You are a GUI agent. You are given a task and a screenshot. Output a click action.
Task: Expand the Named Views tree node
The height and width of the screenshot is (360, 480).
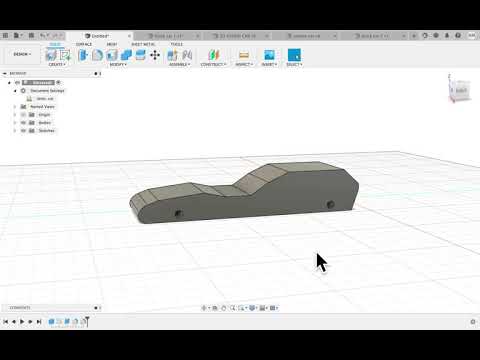click(15, 107)
